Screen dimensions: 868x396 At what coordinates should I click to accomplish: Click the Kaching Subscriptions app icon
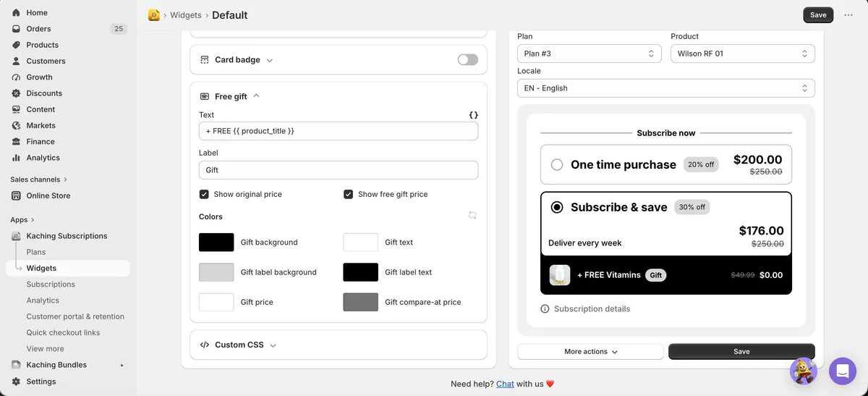[17, 236]
